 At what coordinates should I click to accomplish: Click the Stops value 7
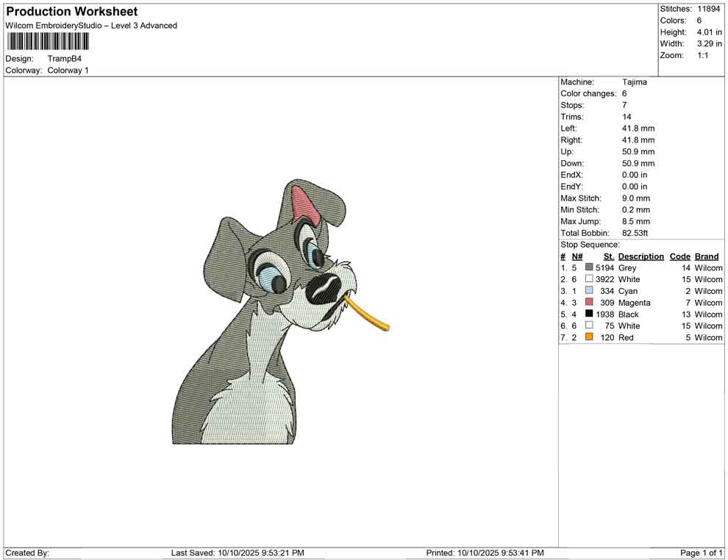[x=624, y=105]
